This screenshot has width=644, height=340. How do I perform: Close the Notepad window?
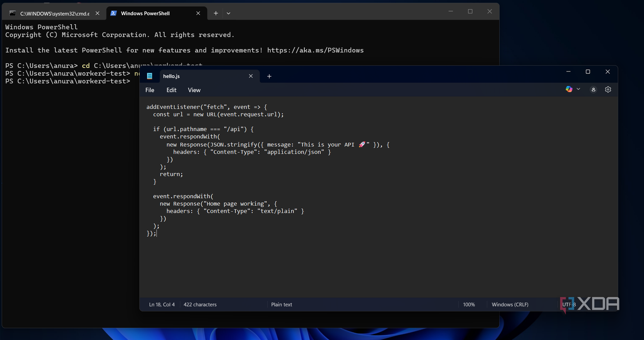608,72
